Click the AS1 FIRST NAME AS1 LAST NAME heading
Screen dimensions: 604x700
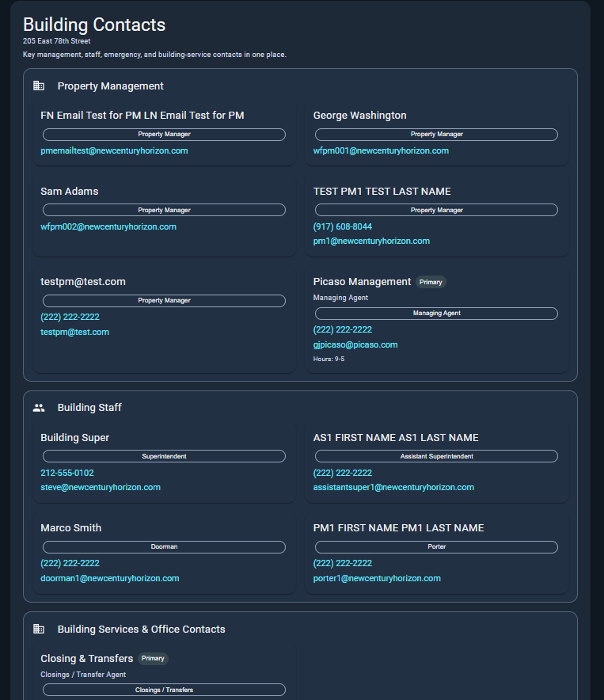coord(396,437)
